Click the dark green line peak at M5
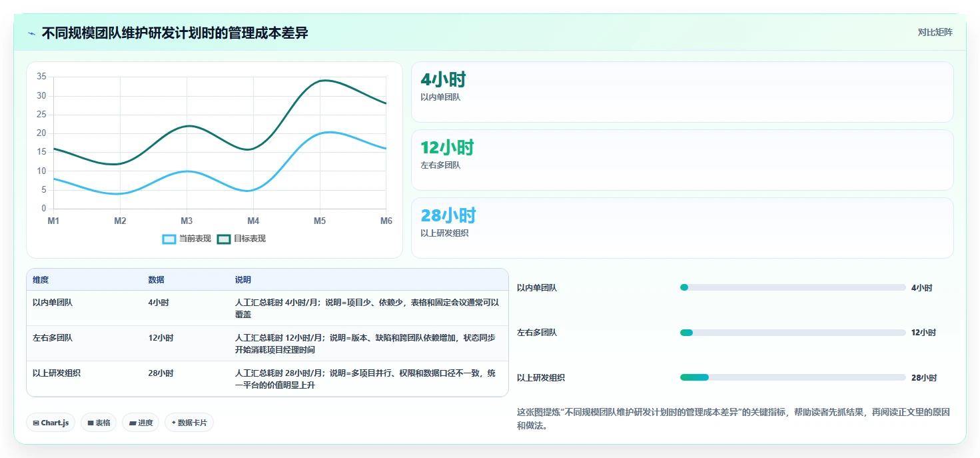The width and height of the screenshot is (980, 458). 324,81
